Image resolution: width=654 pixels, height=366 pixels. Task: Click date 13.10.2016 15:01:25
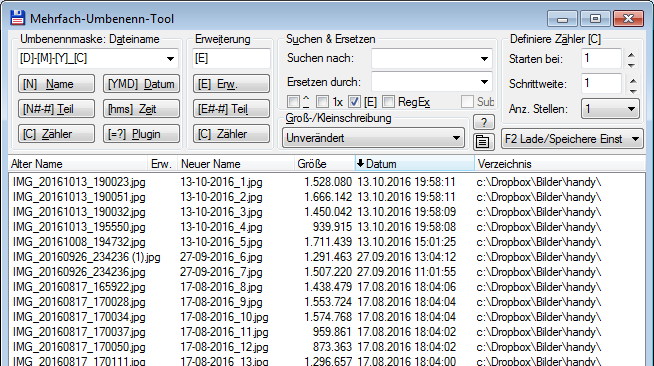[406, 242]
